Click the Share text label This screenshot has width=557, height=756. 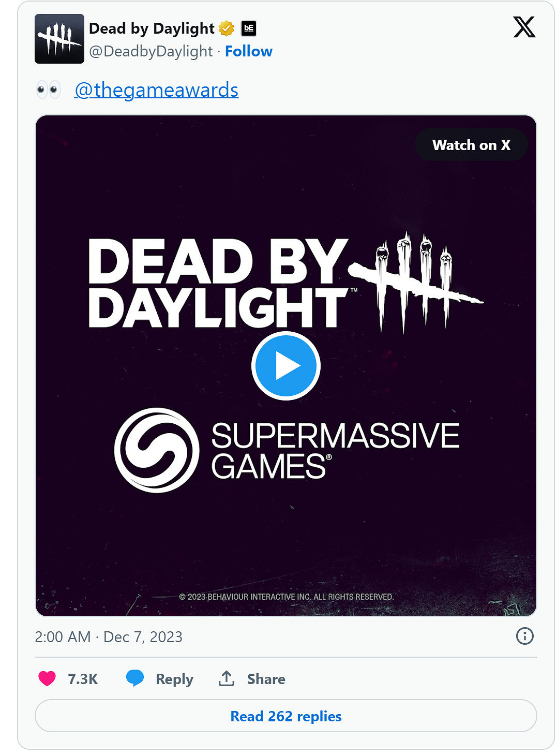click(x=266, y=679)
